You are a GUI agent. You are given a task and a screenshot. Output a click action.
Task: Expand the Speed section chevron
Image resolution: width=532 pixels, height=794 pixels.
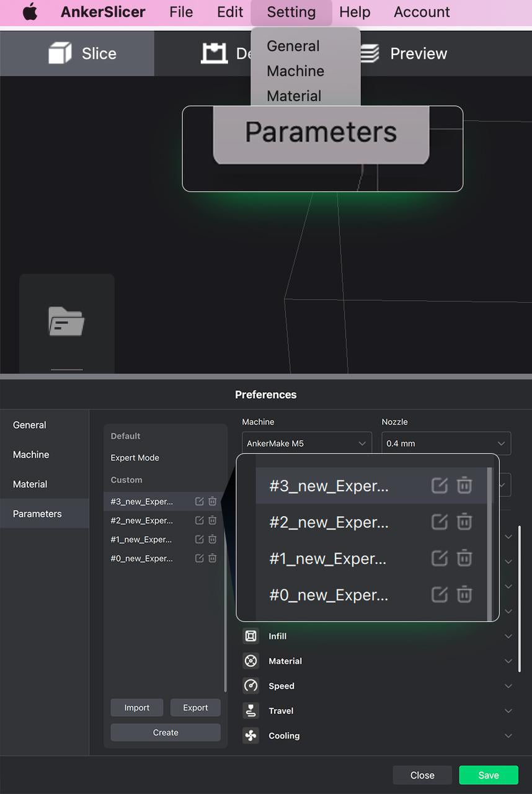point(508,686)
